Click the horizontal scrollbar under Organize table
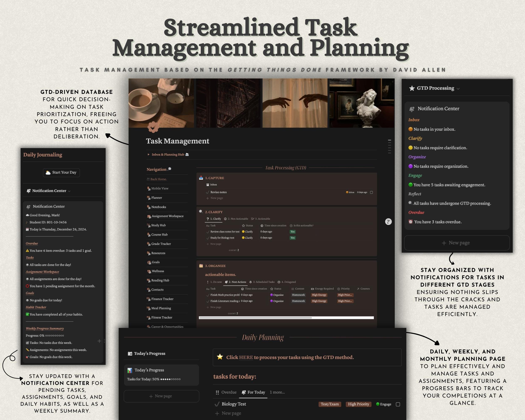The width and height of the screenshot is (525, 420). (x=286, y=318)
